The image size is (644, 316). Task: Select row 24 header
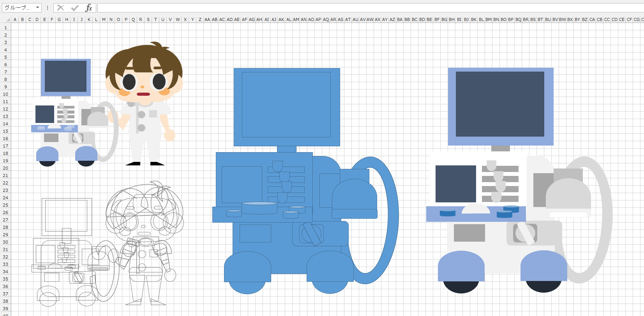coord(5,198)
